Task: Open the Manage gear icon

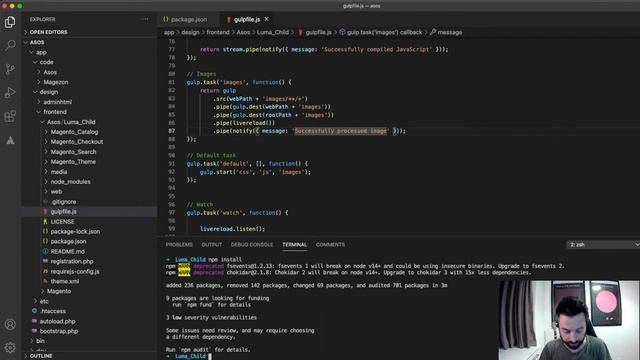Action: click(x=10, y=347)
